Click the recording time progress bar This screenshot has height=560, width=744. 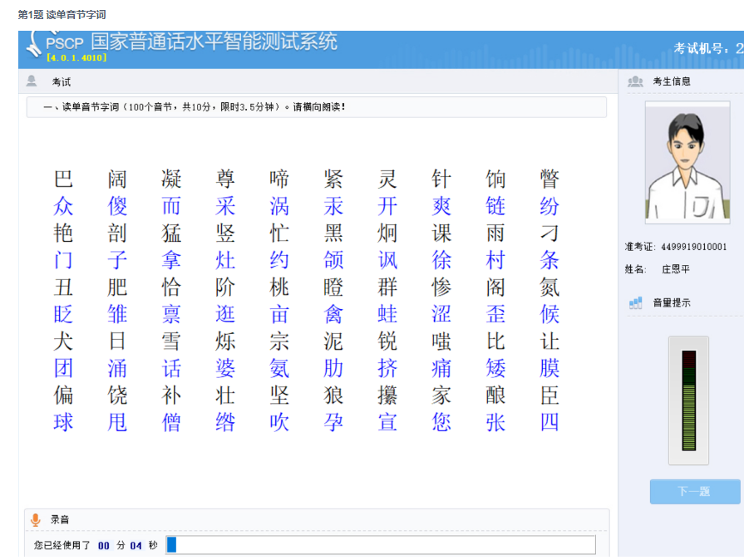click(x=381, y=545)
